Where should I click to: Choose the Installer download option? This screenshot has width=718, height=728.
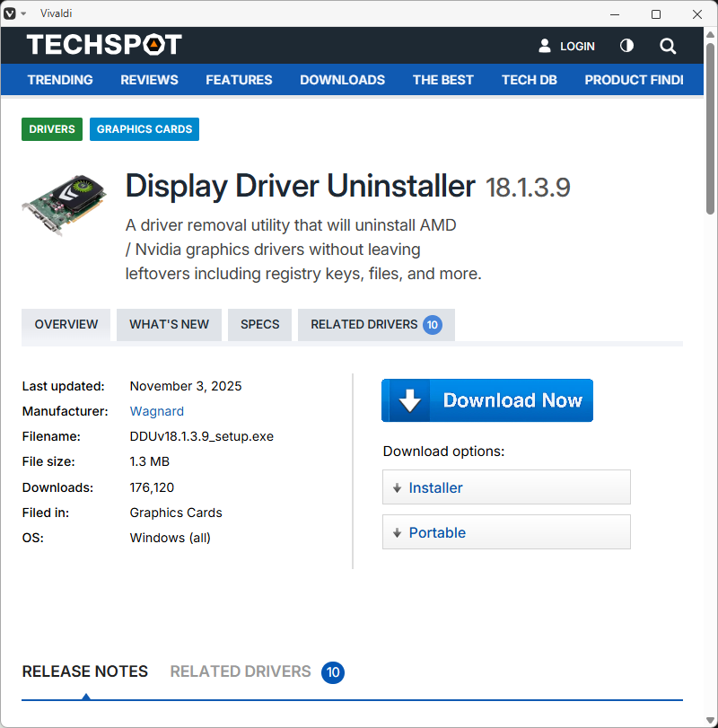pyautogui.click(x=506, y=487)
